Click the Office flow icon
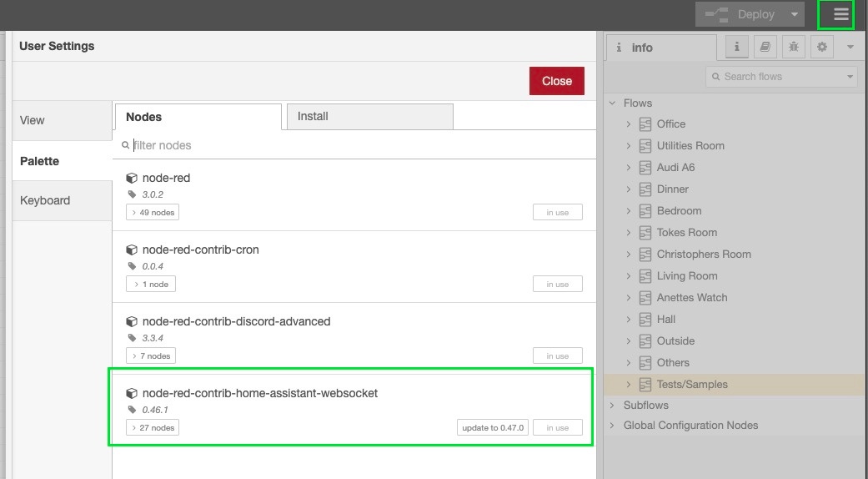The image size is (868, 479). coord(645,124)
